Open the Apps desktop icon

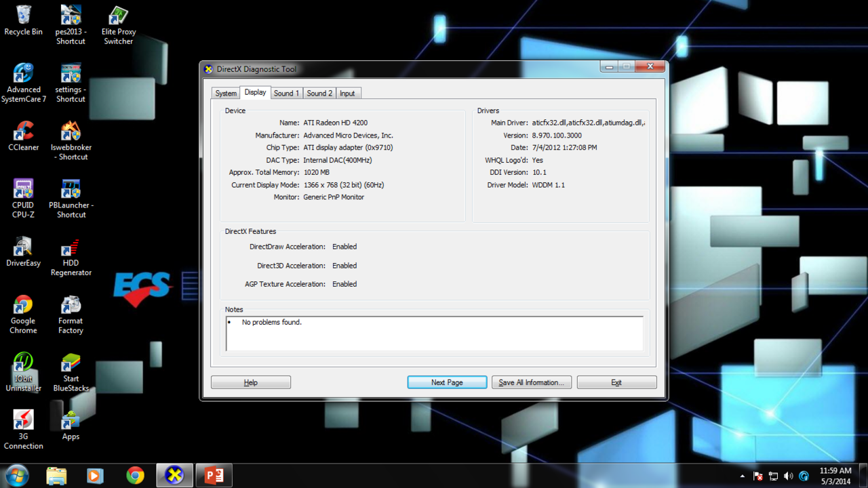point(71,425)
